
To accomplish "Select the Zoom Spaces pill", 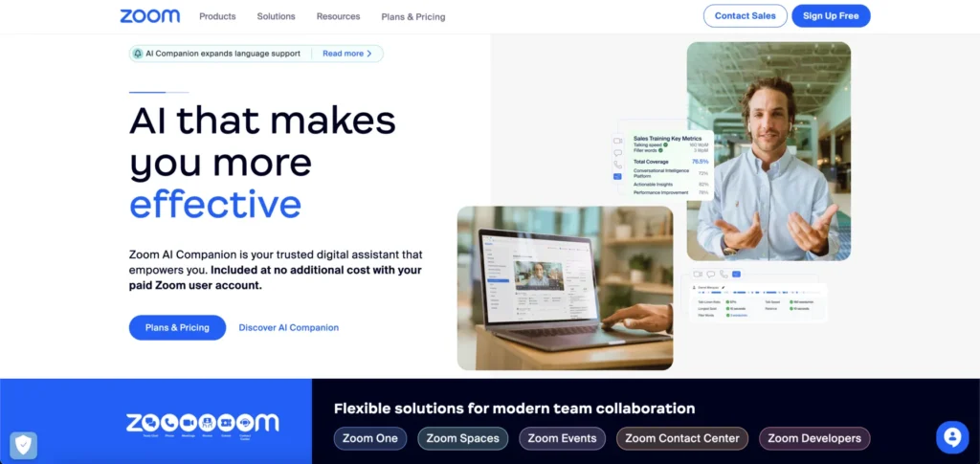I will [x=462, y=438].
